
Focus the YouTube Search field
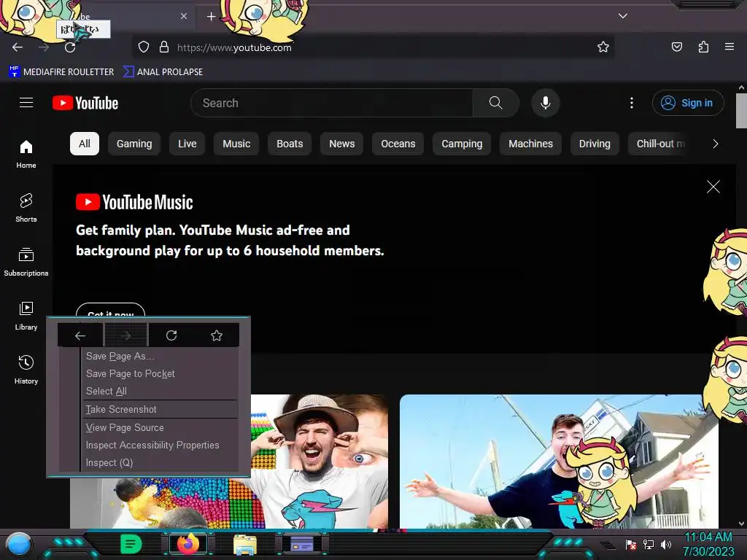coord(332,103)
